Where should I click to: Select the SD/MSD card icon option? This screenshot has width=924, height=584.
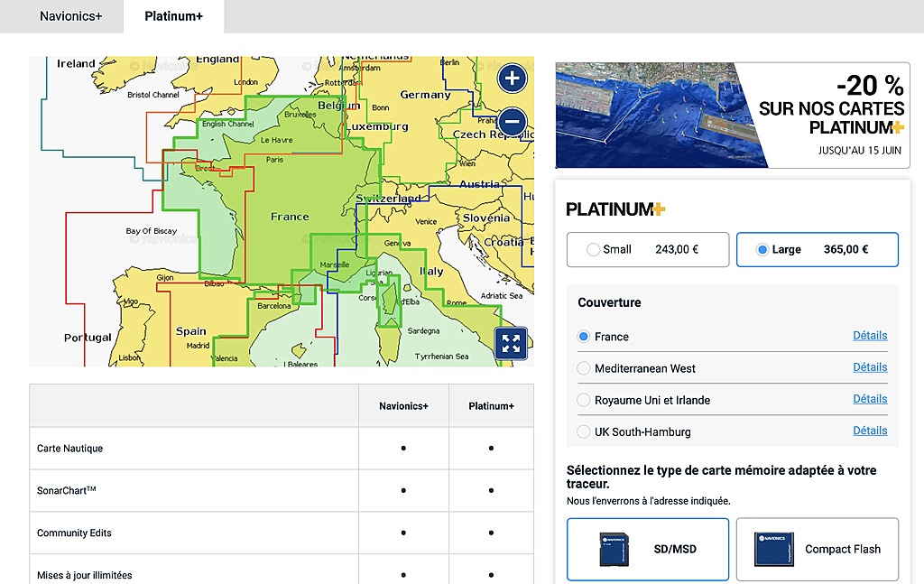pos(648,549)
